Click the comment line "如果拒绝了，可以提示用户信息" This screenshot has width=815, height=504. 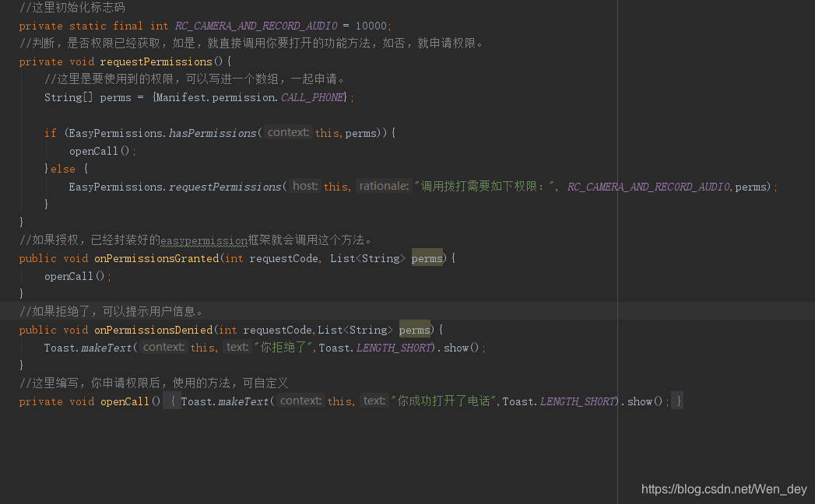pyautogui.click(x=111, y=312)
